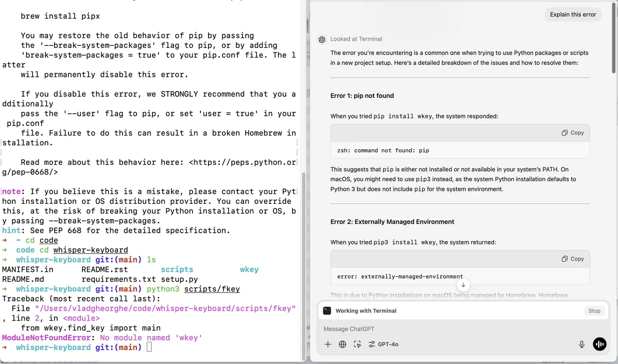Viewport: 618px width, 364px height.
Task: Click the 'error: externally-managed-environment' code text
Action: pos(400,276)
